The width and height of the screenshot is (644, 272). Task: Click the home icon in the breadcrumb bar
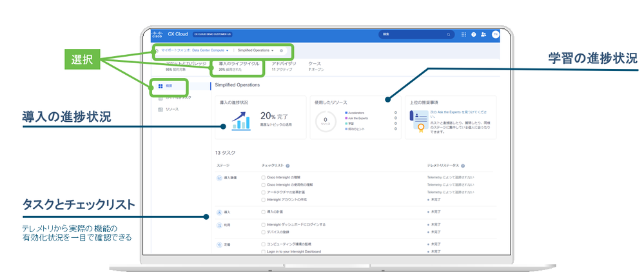[157, 50]
